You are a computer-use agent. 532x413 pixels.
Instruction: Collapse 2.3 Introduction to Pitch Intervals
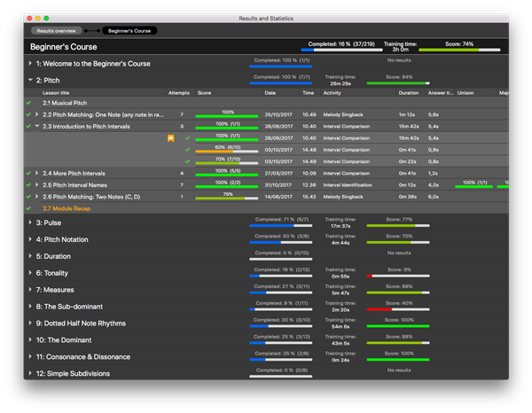(36, 127)
